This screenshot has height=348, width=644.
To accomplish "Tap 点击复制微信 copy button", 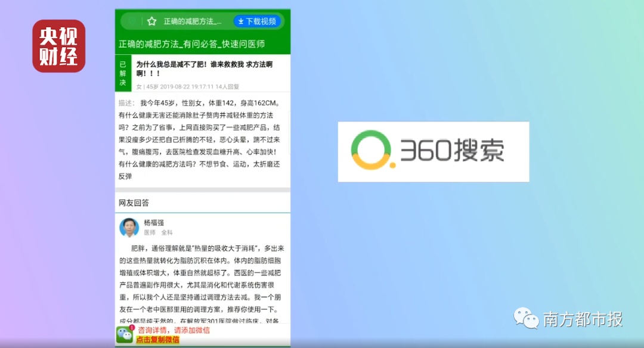I will tap(157, 340).
